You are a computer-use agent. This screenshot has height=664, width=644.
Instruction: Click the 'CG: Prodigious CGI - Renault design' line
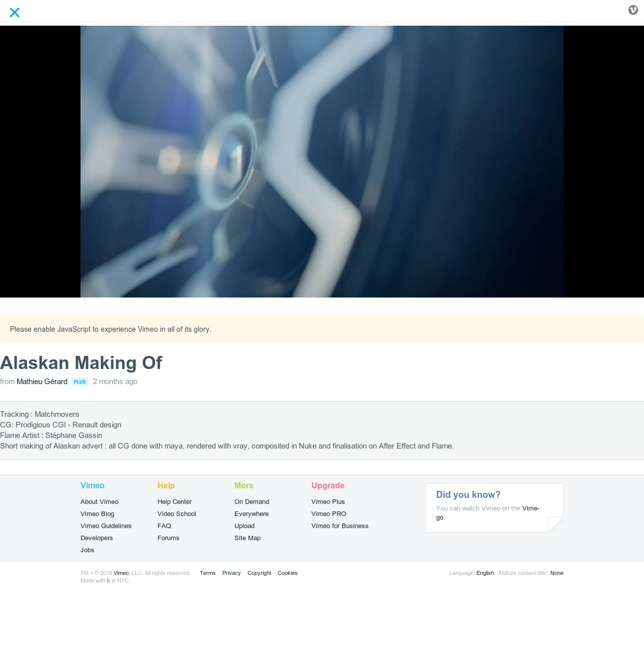[61, 425]
